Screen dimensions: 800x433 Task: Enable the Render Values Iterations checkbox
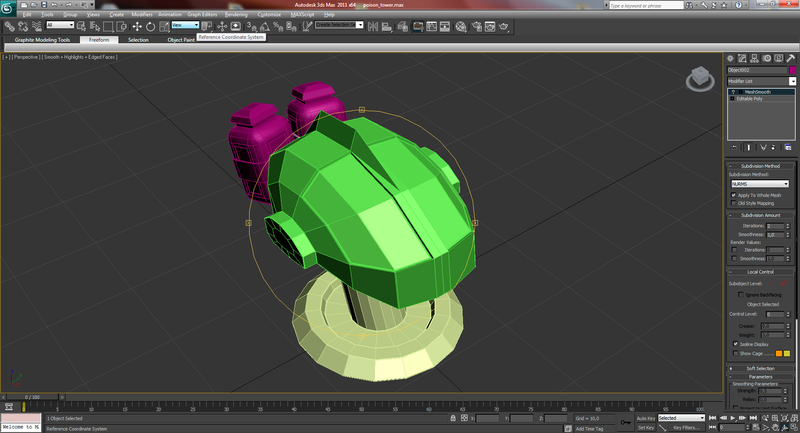[x=734, y=250]
